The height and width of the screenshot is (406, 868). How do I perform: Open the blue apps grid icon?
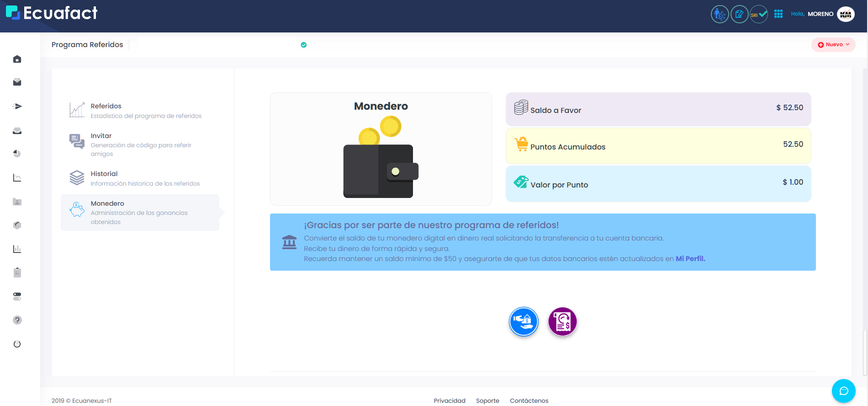(x=778, y=14)
